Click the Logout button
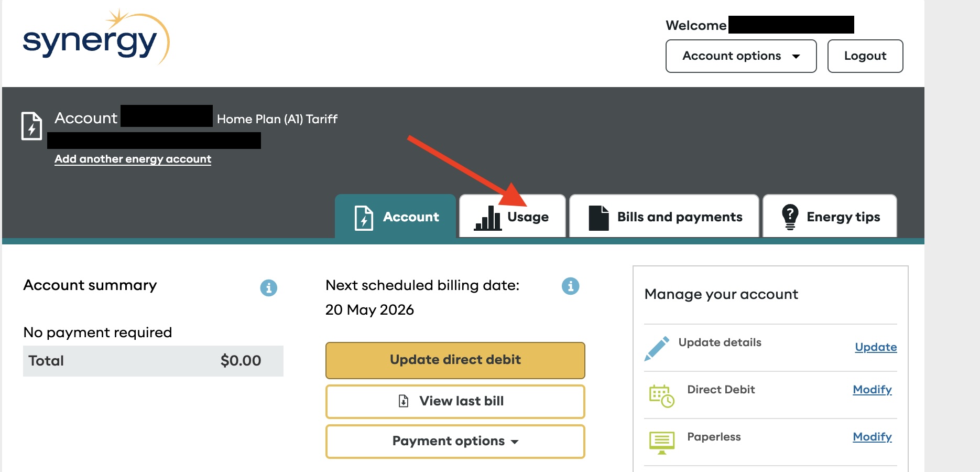Screen dimensions: 980x472 point(865,56)
